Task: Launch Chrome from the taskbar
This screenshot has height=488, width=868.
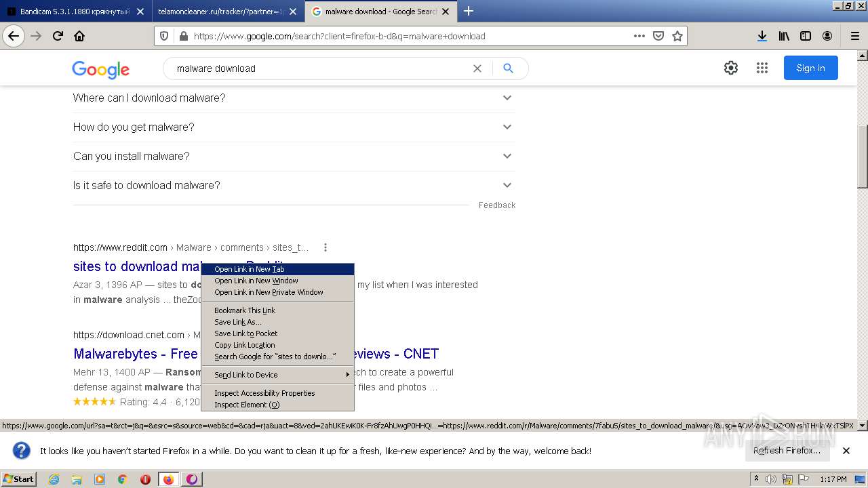Action: [x=123, y=479]
